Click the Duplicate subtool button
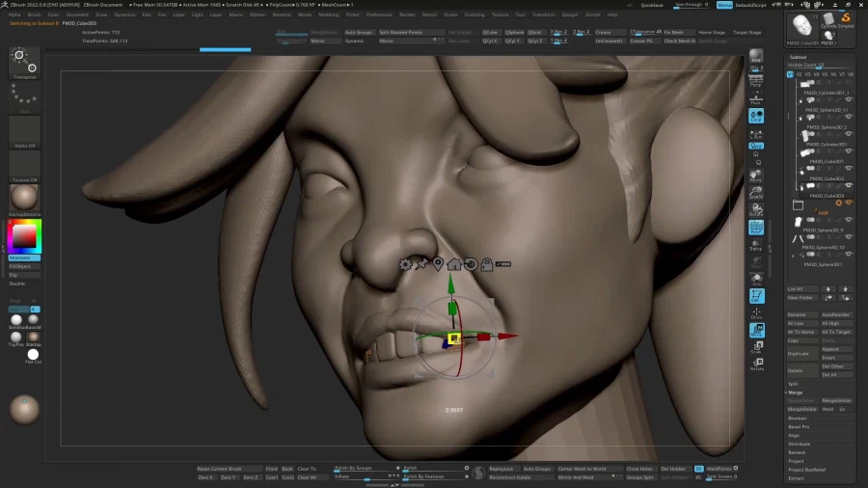Image resolution: width=868 pixels, height=488 pixels. (802, 353)
